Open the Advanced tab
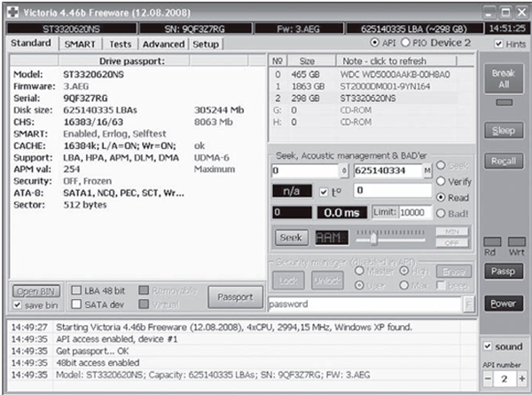The width and height of the screenshot is (532, 395). click(x=163, y=43)
